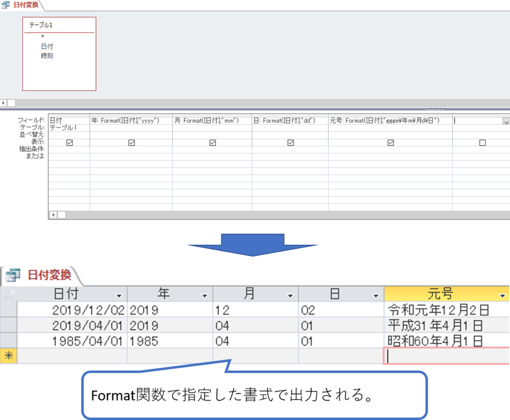
Task: Click the 昭和60年4月1日 cell
Action: coord(447,341)
